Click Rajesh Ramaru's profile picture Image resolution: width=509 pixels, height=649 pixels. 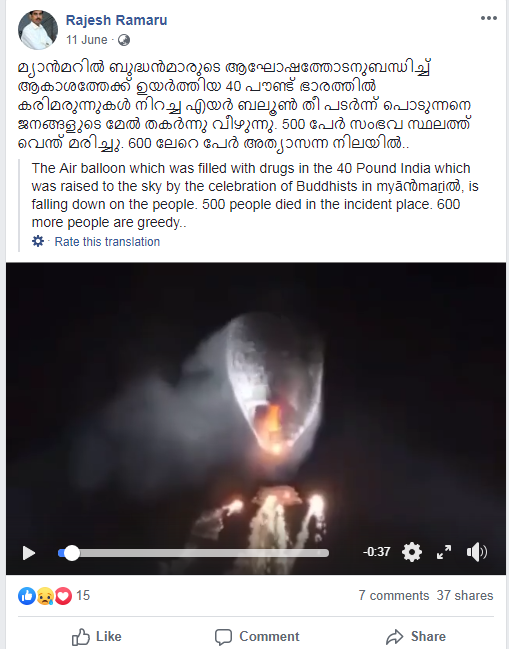click(38, 30)
